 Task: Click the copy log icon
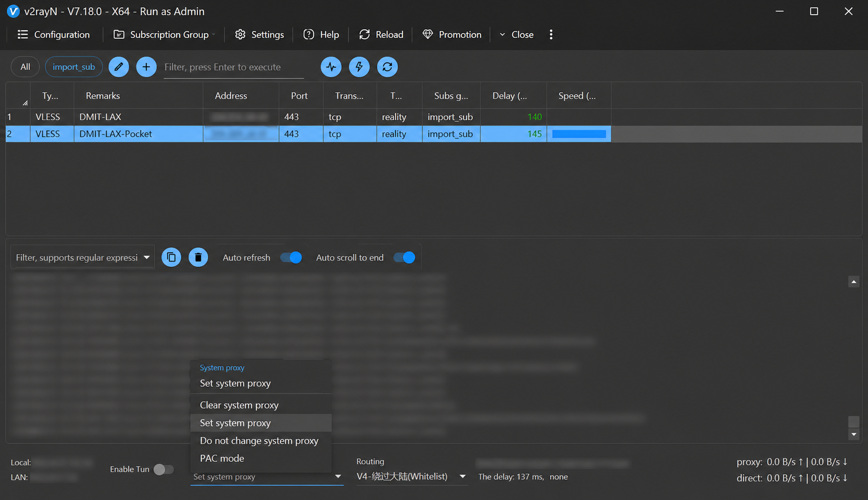171,257
